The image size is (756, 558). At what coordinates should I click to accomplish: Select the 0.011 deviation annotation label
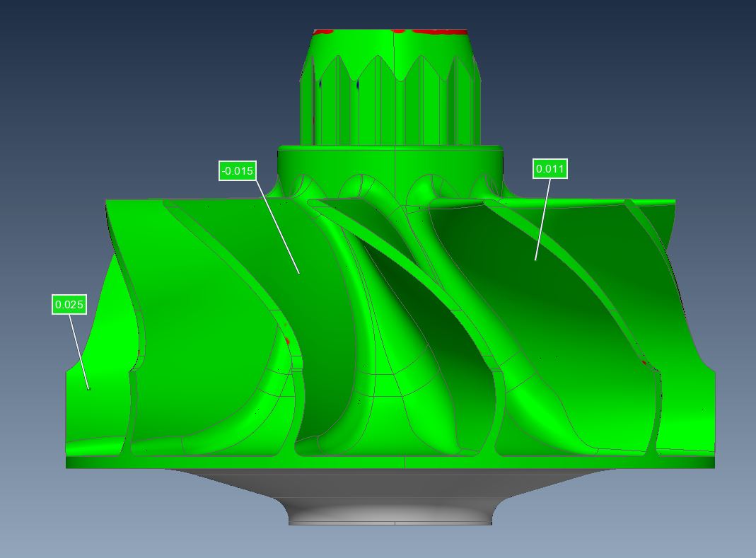(x=550, y=169)
